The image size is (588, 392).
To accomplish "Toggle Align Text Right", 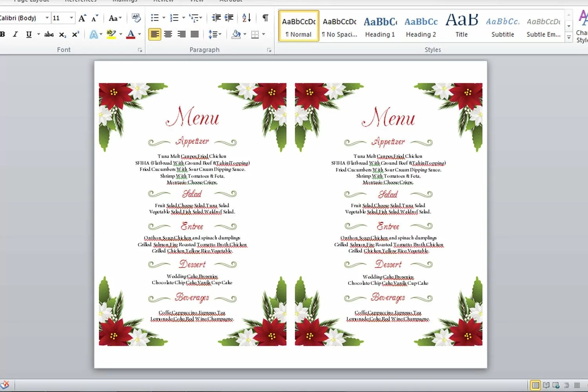I will [181, 34].
